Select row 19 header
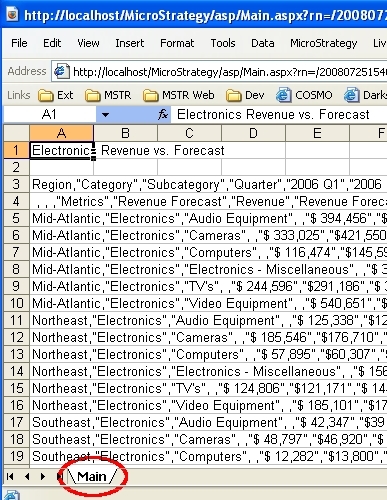387x500 pixels. (16, 456)
